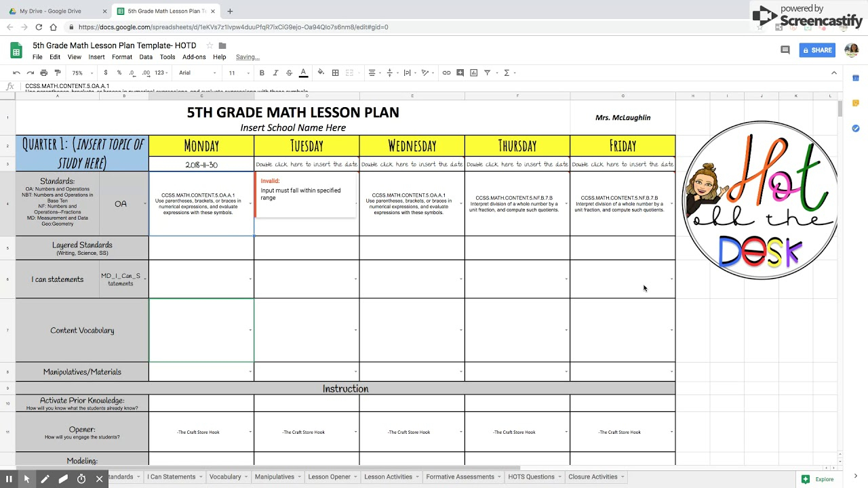Insert a chart from toolbar

coord(473,73)
